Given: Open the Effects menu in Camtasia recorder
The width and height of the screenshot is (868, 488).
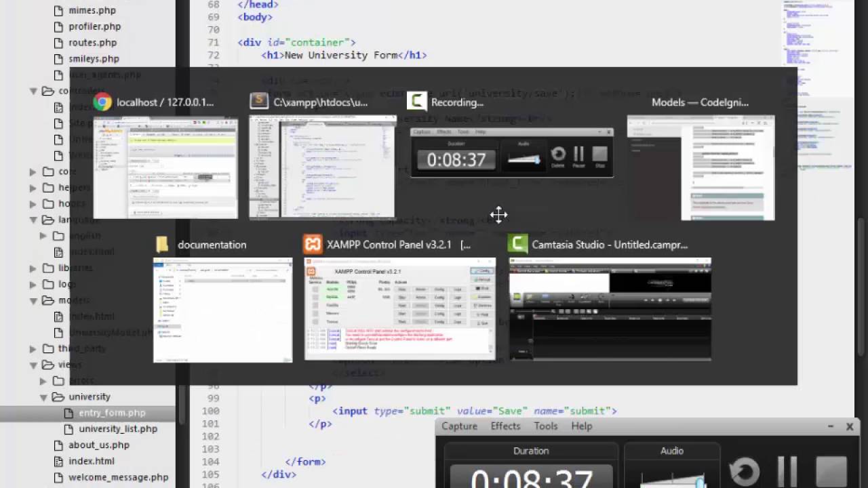Looking at the screenshot, I should (x=505, y=426).
